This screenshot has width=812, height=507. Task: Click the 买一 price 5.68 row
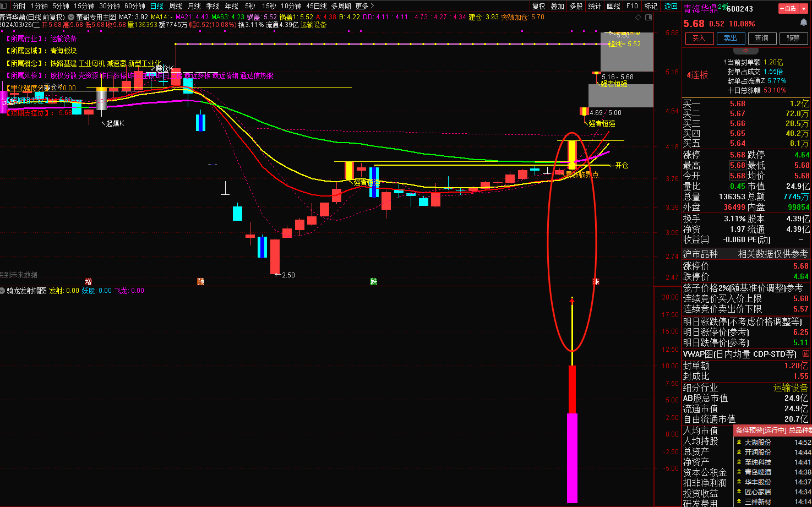[746, 103]
